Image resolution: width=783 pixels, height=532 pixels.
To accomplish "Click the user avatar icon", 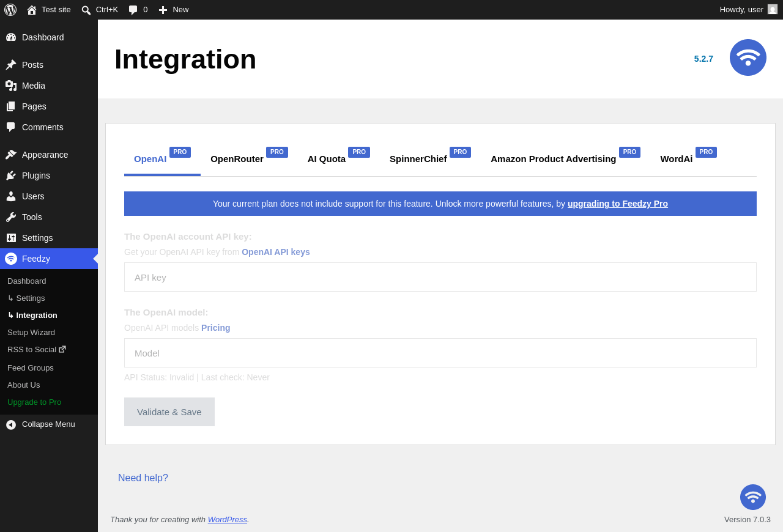I will pyautogui.click(x=773, y=9).
